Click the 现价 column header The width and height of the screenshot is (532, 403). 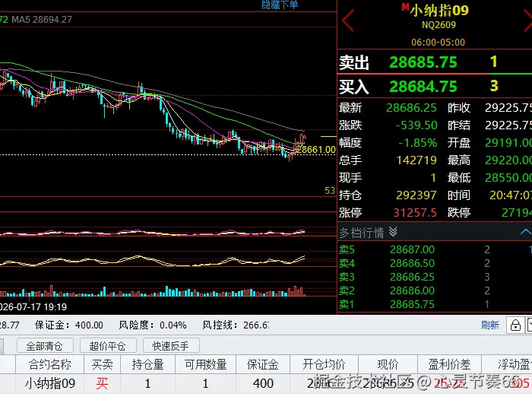pyautogui.click(x=388, y=364)
